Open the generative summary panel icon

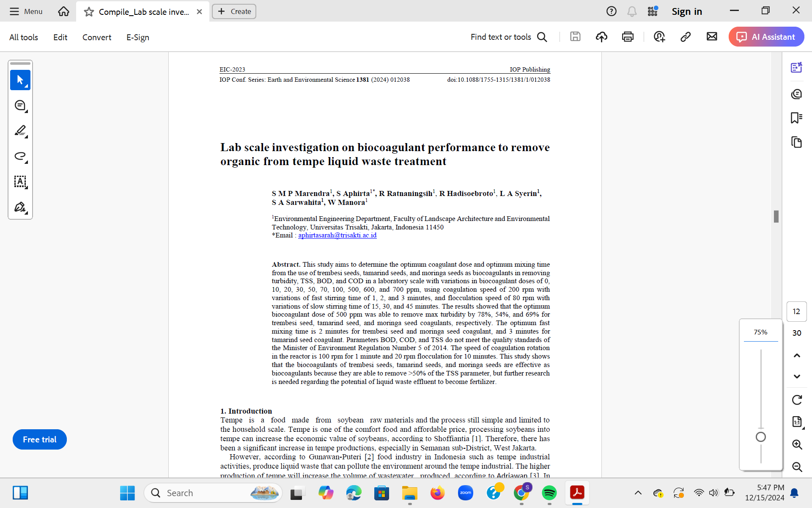(x=796, y=67)
